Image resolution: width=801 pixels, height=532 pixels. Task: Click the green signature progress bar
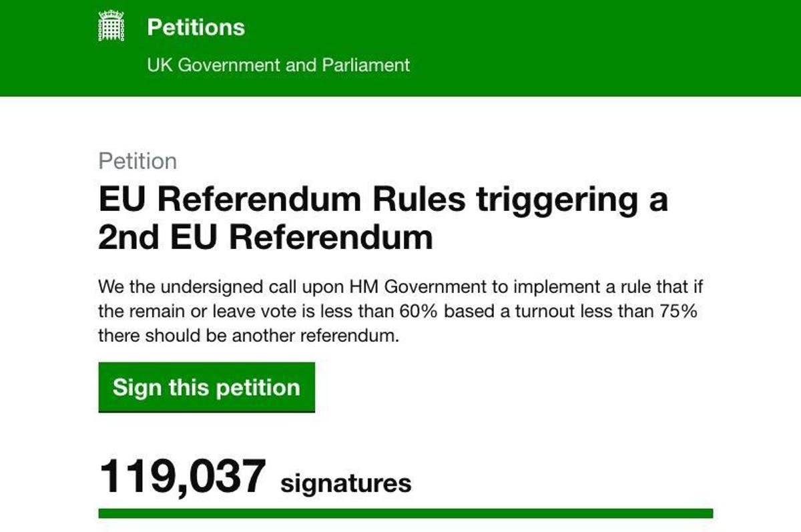pyautogui.click(x=405, y=513)
